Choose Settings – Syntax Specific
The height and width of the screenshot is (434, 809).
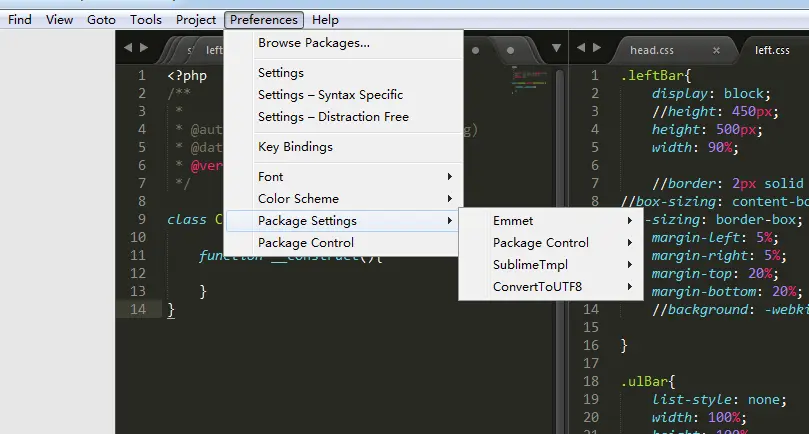tap(343, 95)
